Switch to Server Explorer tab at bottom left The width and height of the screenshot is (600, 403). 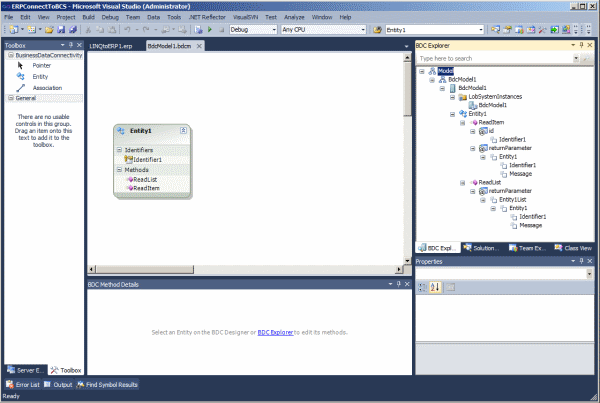click(x=26, y=370)
